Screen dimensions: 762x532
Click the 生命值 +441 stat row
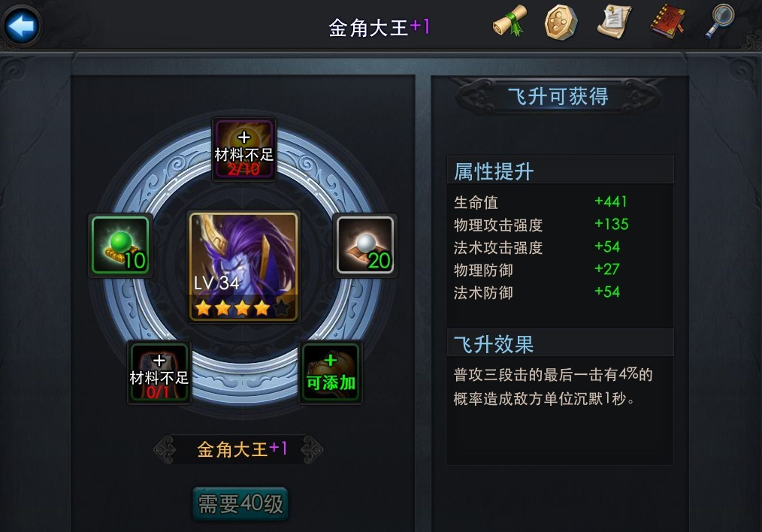(x=540, y=201)
